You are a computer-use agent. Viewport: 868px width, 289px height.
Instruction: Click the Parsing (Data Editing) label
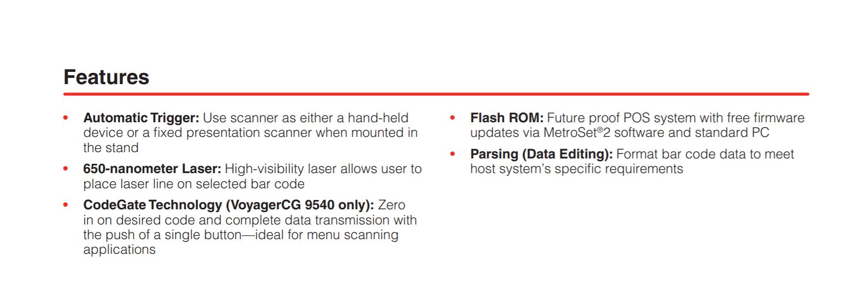[x=541, y=154]
